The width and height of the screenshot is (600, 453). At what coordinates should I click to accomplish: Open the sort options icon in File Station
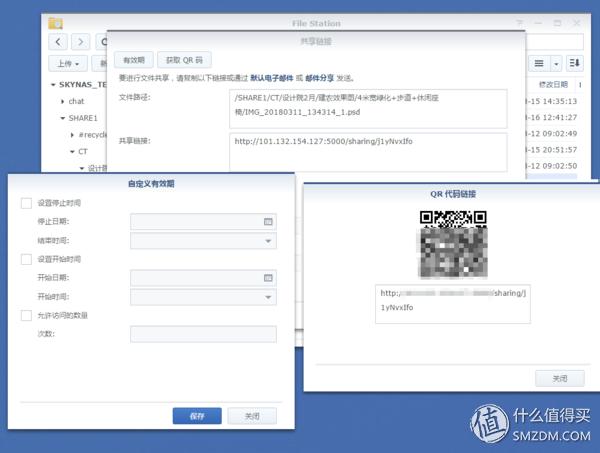point(574,64)
